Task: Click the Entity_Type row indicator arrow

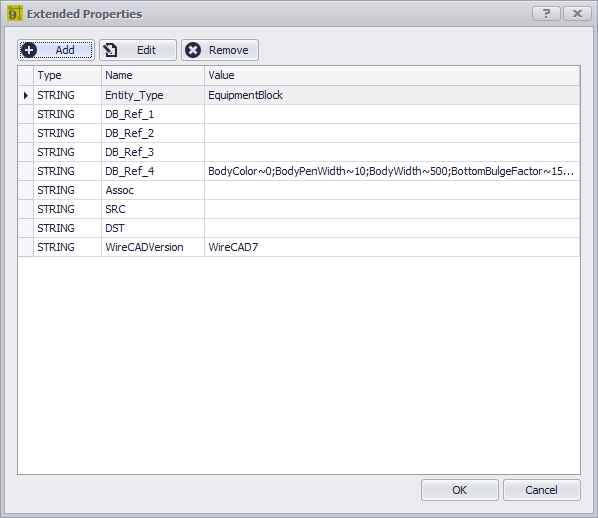Action: click(x=26, y=95)
